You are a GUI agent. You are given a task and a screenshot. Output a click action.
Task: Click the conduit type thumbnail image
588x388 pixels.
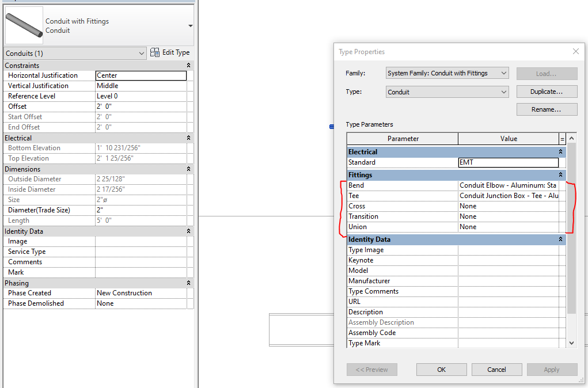(x=23, y=24)
